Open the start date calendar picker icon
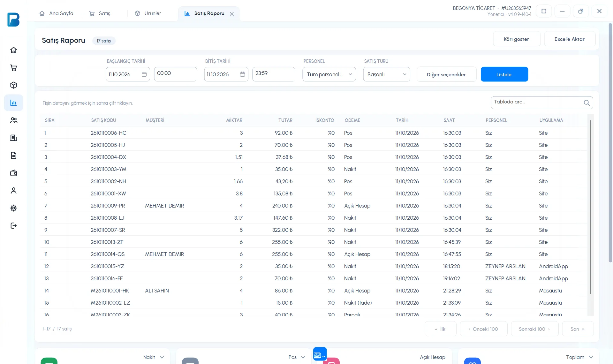Screen dimensions: 613x364 point(144,74)
